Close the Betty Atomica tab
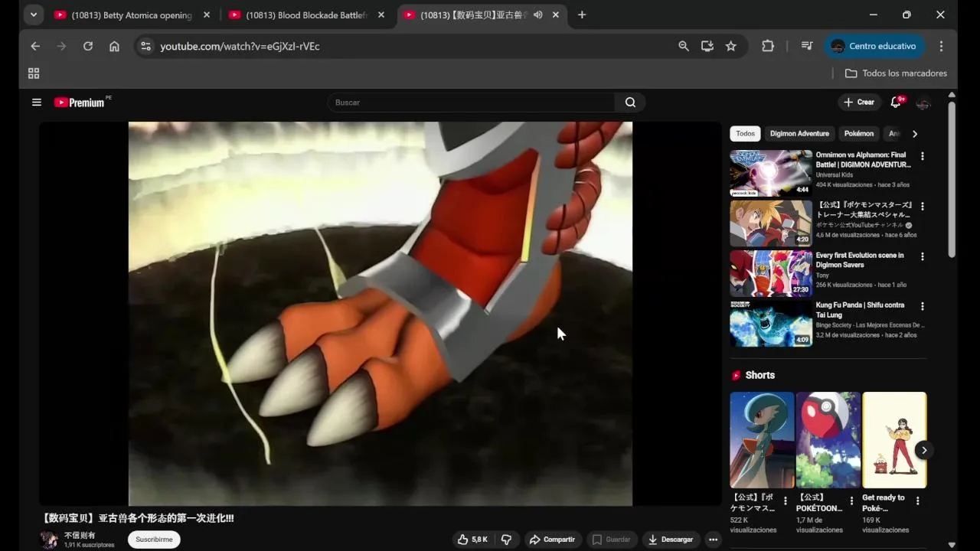This screenshot has height=551, width=980. coord(206,15)
